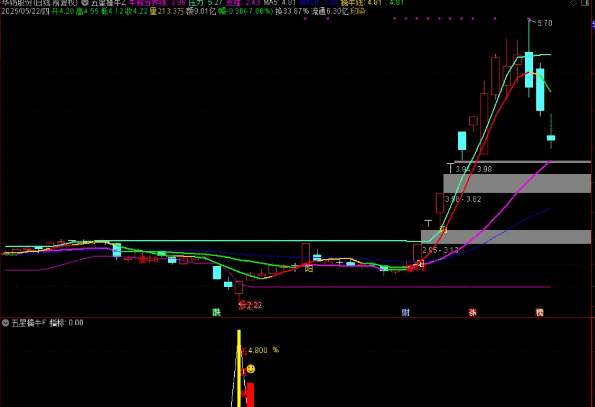Click the red 涨 event marker icon

472,313
